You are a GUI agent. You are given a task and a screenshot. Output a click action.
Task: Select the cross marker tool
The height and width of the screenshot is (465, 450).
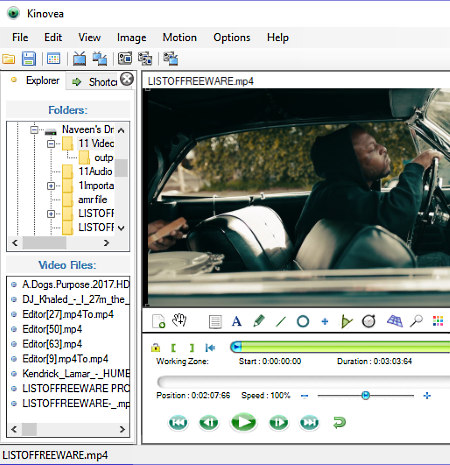325,321
